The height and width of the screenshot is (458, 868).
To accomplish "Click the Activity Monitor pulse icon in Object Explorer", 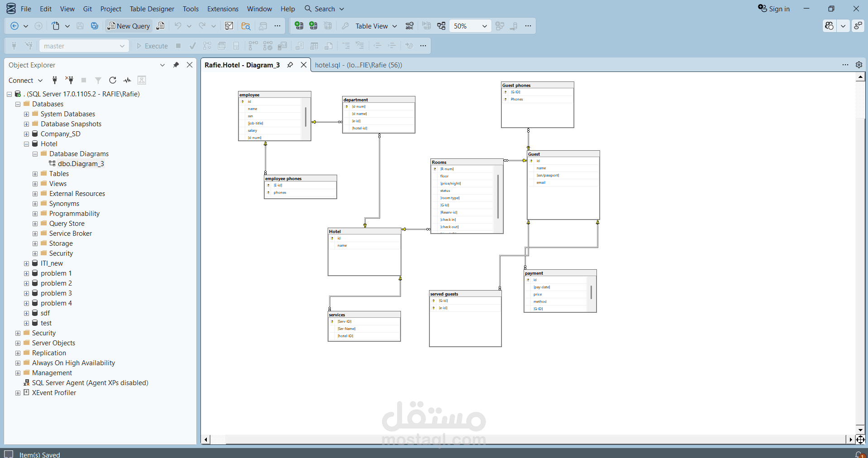I will pos(127,80).
